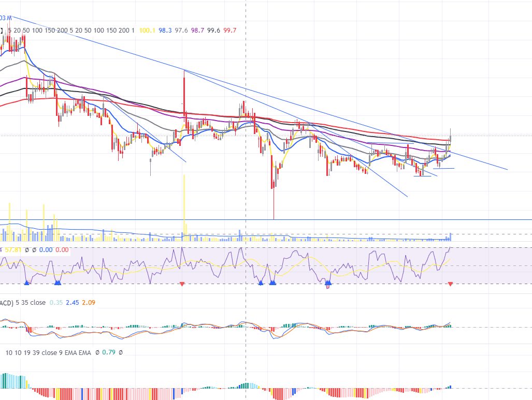Click the red sell triangle at the oscillator's right end
Image resolution: width=532 pixels, height=400 pixels.
point(450,284)
